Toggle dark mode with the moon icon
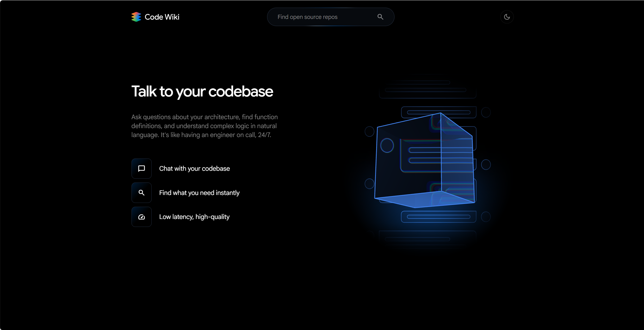 pyautogui.click(x=507, y=17)
